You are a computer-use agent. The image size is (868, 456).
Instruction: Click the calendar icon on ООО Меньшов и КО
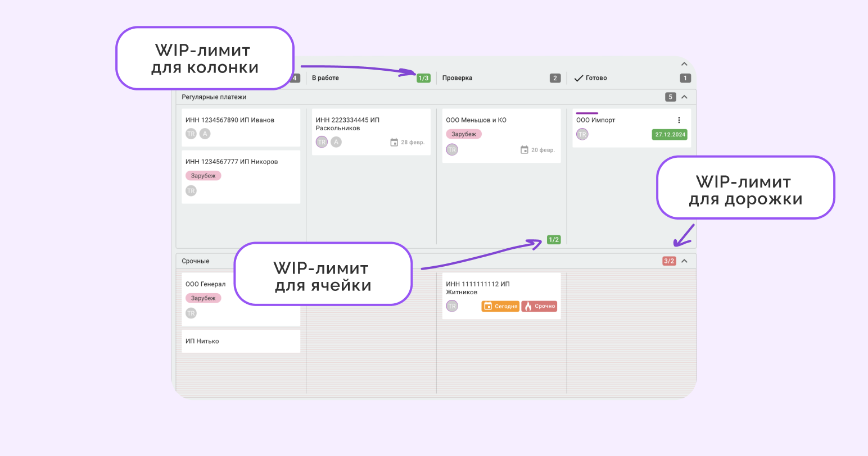pos(525,149)
